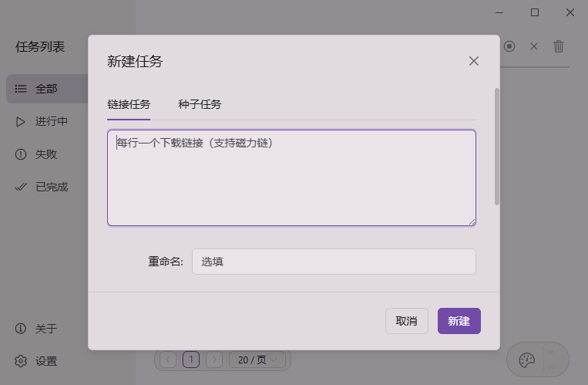The width and height of the screenshot is (588, 385).
Task: Click the list icon beside 全部
Action: 21,89
